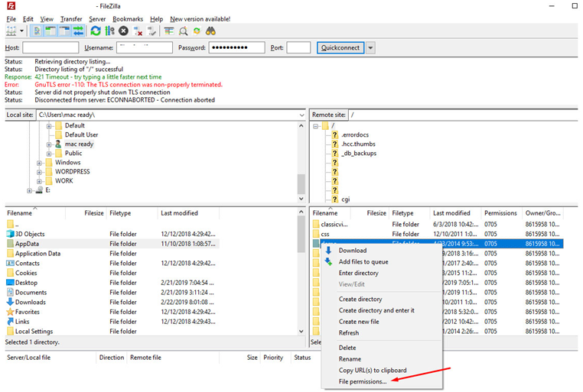
Task: Select .hcc.thumbs in remote tree
Action: click(358, 144)
